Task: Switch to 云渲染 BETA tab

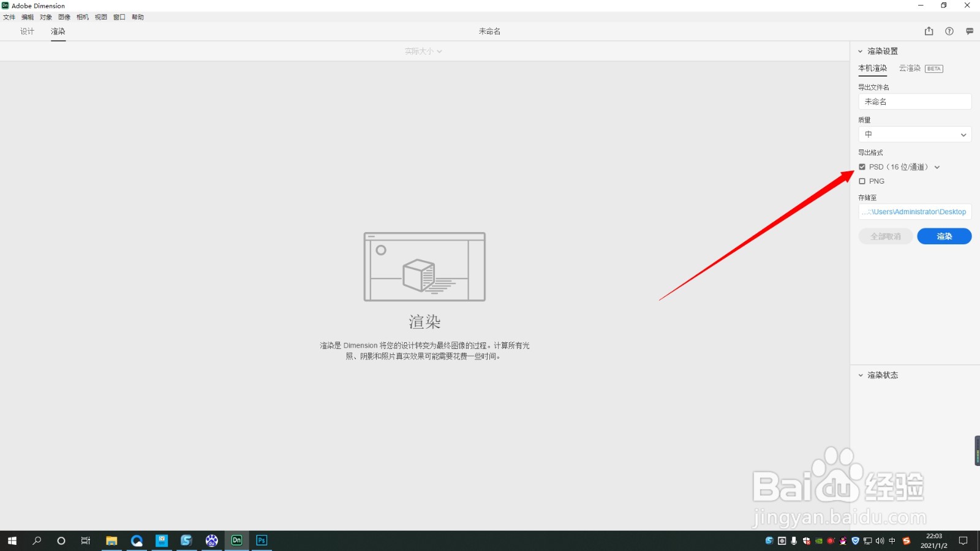Action: pos(921,68)
